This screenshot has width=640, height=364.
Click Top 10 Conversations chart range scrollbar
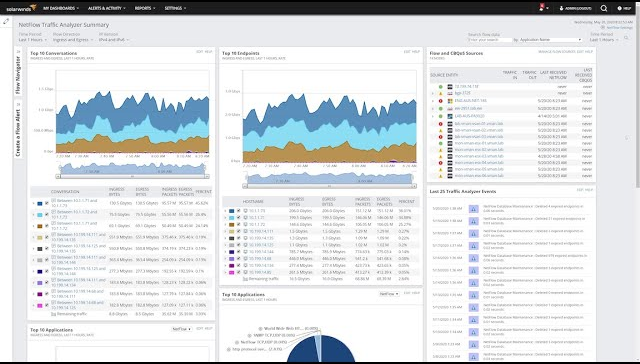click(x=132, y=176)
